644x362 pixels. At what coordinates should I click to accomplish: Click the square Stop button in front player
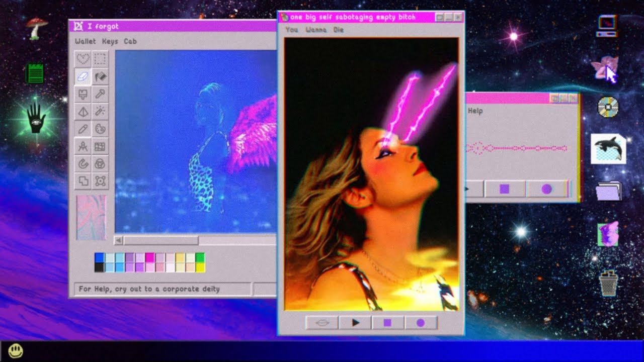(x=387, y=323)
